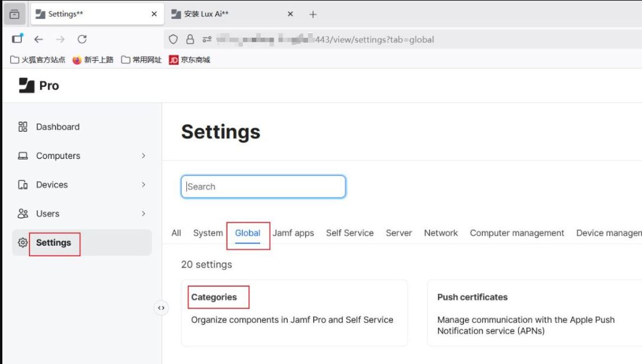Click the Settings gear icon
The width and height of the screenshot is (642, 364).
pyautogui.click(x=23, y=243)
